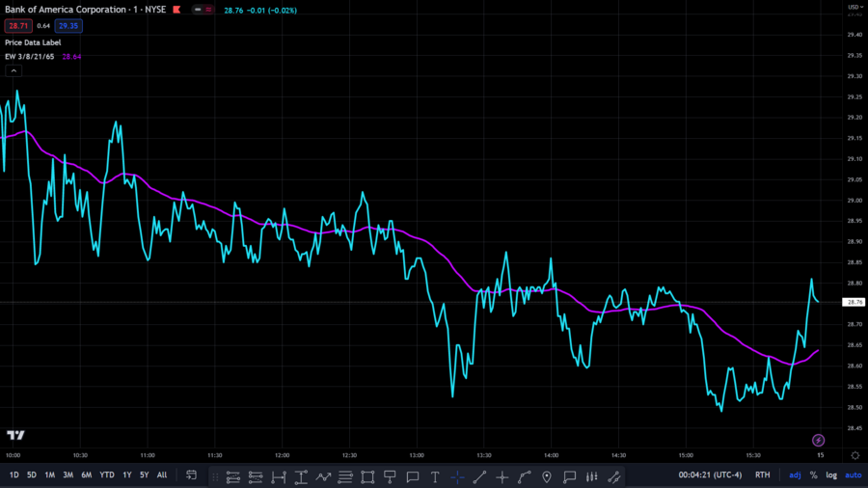This screenshot has width=868, height=488.
Task: Pick the Fib retracement horizontal lines tool
Action: coord(345,477)
